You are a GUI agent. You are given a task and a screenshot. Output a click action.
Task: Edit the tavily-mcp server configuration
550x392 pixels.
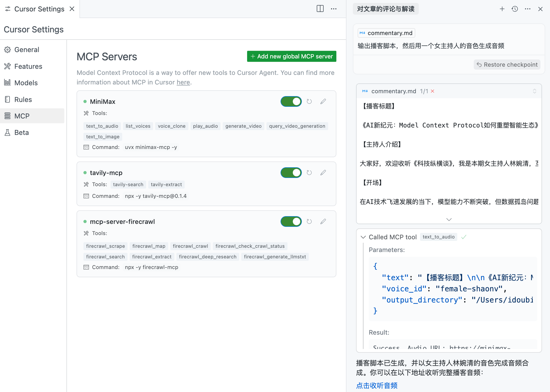(x=323, y=173)
